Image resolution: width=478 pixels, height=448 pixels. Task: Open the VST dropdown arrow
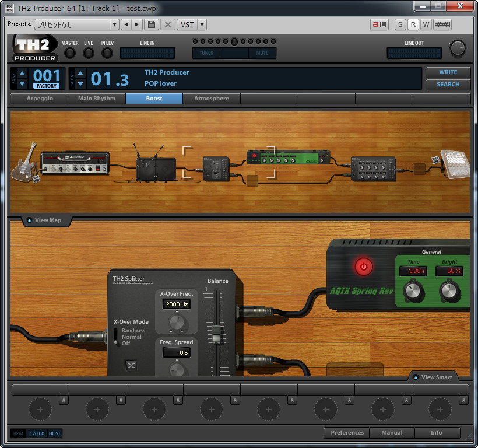click(202, 24)
